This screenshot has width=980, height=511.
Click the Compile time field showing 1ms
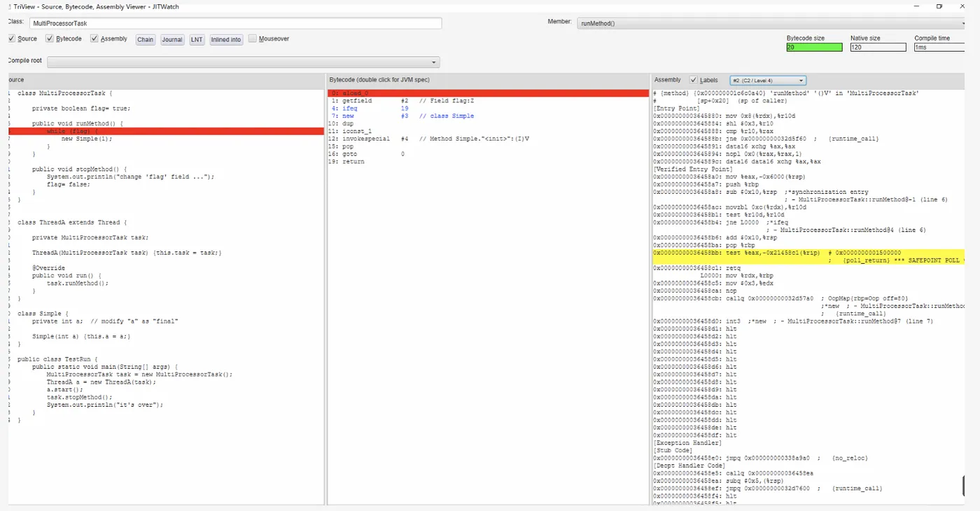(x=940, y=47)
